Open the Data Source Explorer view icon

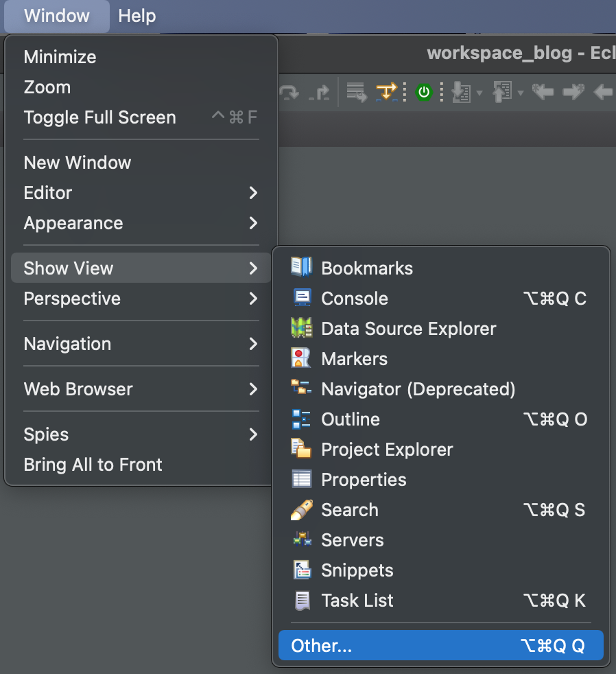pyautogui.click(x=301, y=328)
